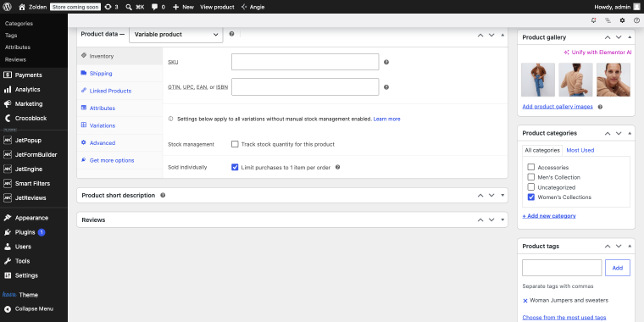
Task: Click the admin avatar thumbnail
Action: point(636,7)
